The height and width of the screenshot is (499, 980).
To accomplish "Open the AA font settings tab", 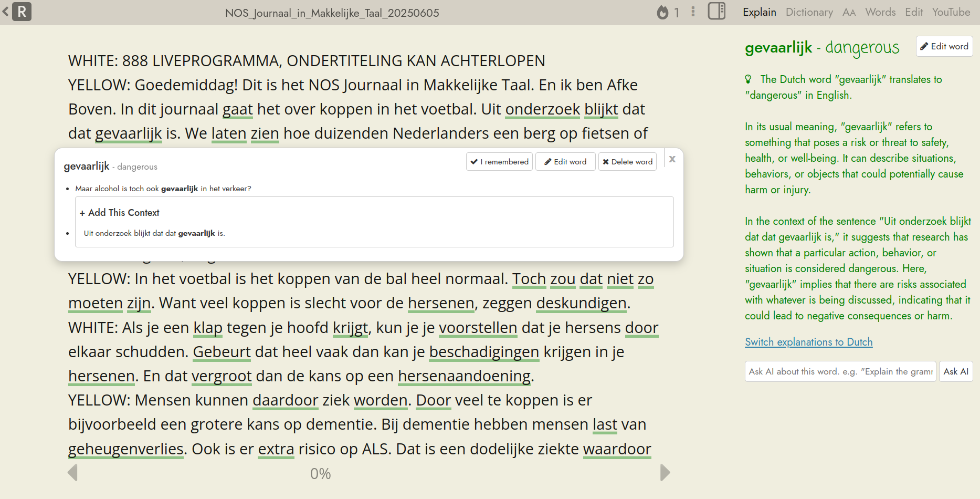I will pyautogui.click(x=849, y=12).
